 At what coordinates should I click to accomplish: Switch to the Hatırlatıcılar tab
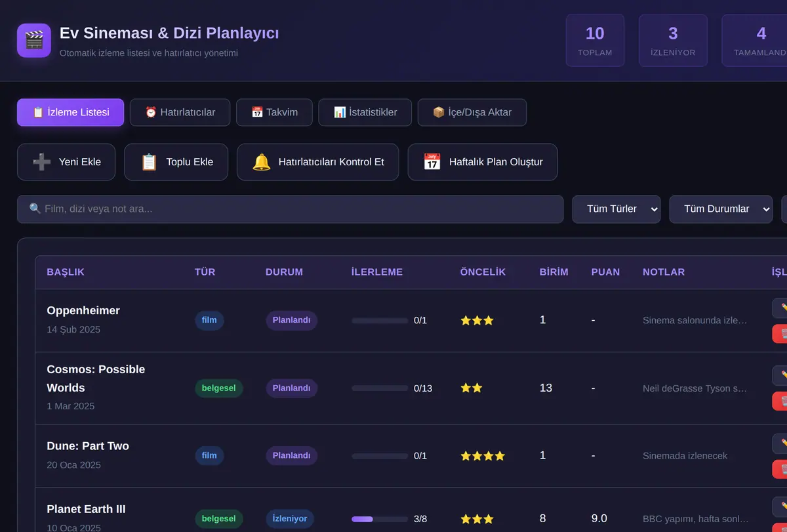pyautogui.click(x=180, y=112)
